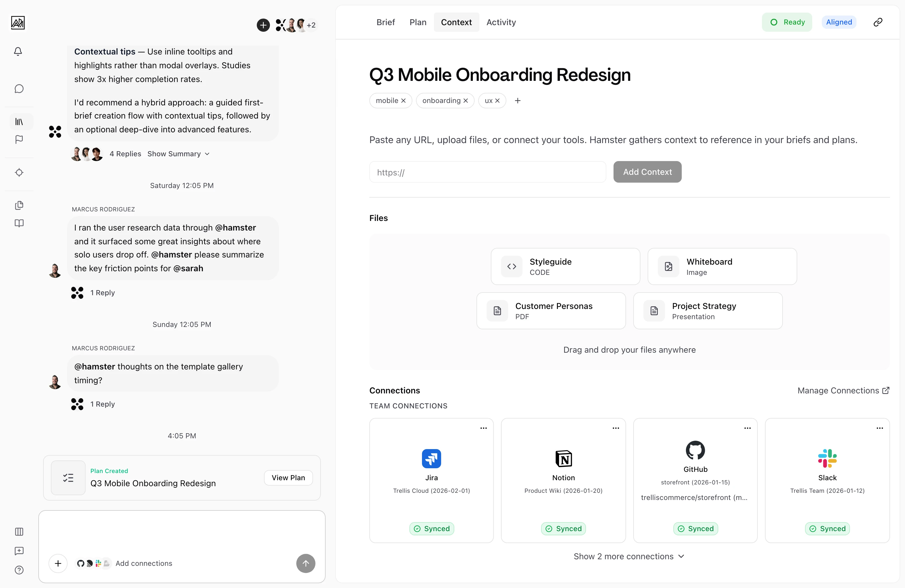Click the https:// URL input field
Image resolution: width=905 pixels, height=588 pixels.
(487, 172)
